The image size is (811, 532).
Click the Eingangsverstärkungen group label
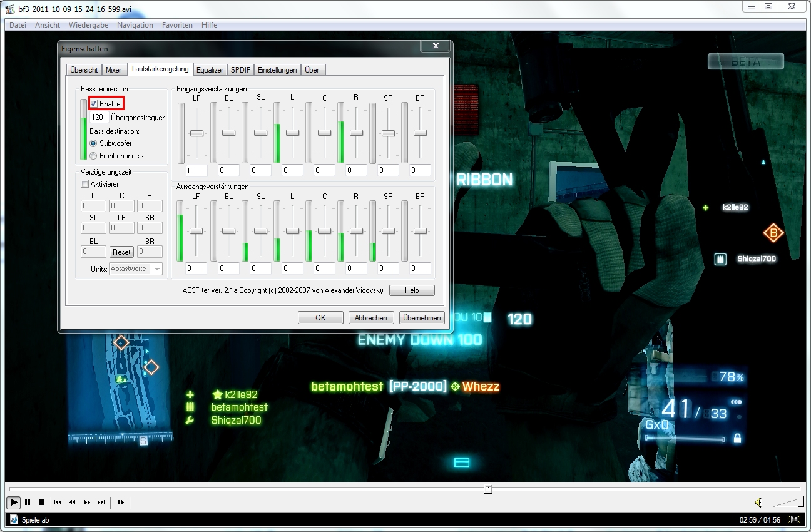tap(212, 89)
